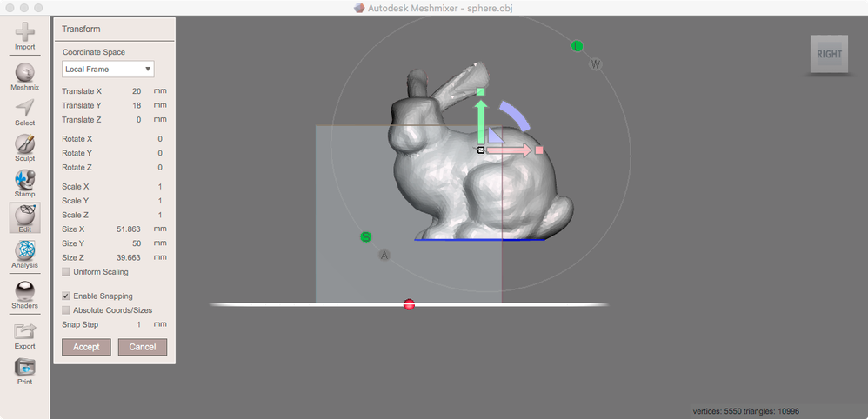Click the vertices and triangles status text
This screenshot has width=868, height=419.
coord(745,411)
